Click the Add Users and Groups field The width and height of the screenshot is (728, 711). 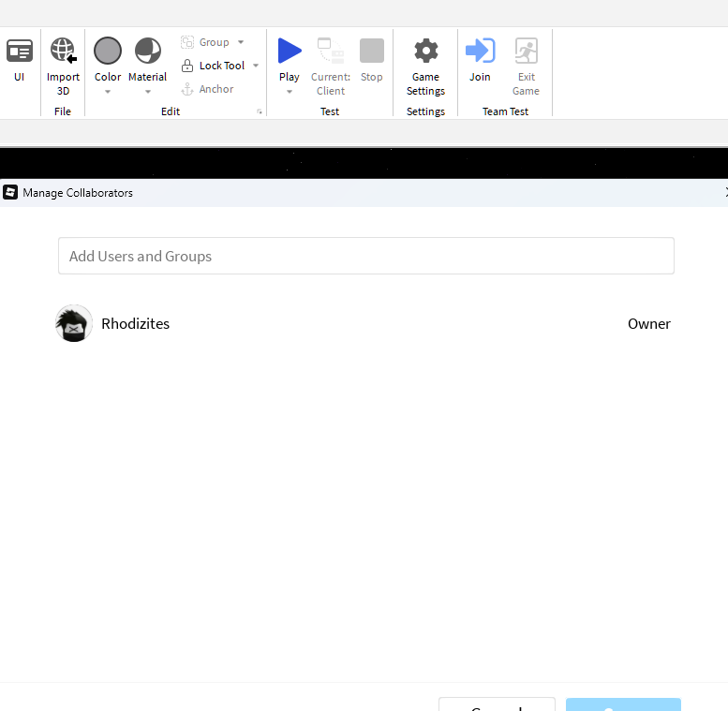(x=365, y=256)
